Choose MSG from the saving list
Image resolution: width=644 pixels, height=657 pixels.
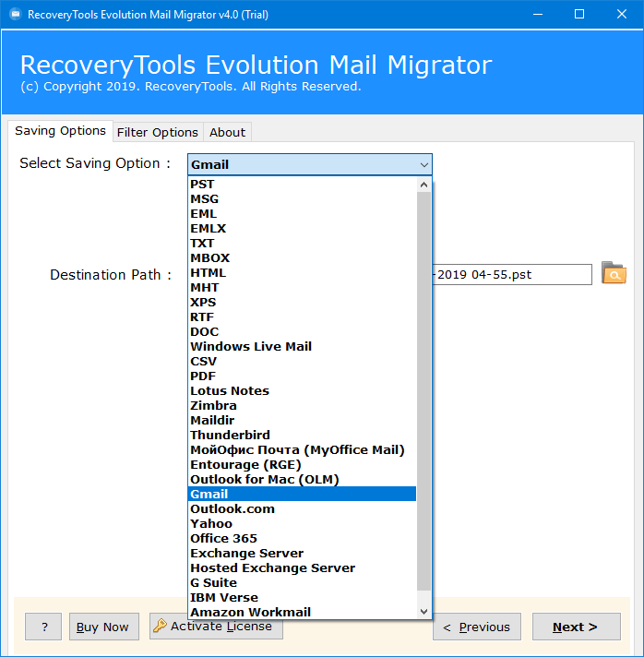(x=303, y=199)
